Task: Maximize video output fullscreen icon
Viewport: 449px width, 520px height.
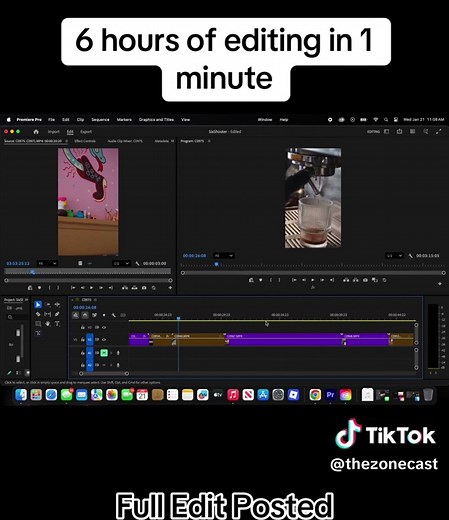Action: coord(439,132)
